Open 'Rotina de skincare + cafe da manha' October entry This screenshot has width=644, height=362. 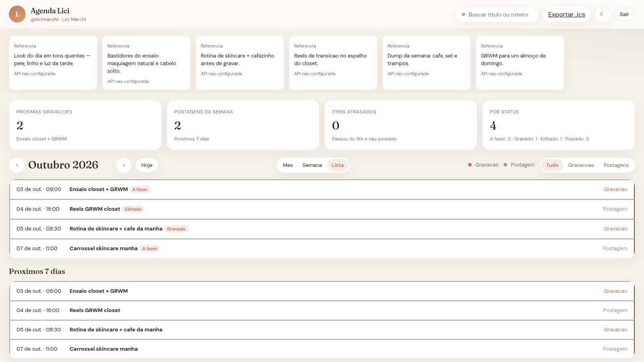[322, 229]
